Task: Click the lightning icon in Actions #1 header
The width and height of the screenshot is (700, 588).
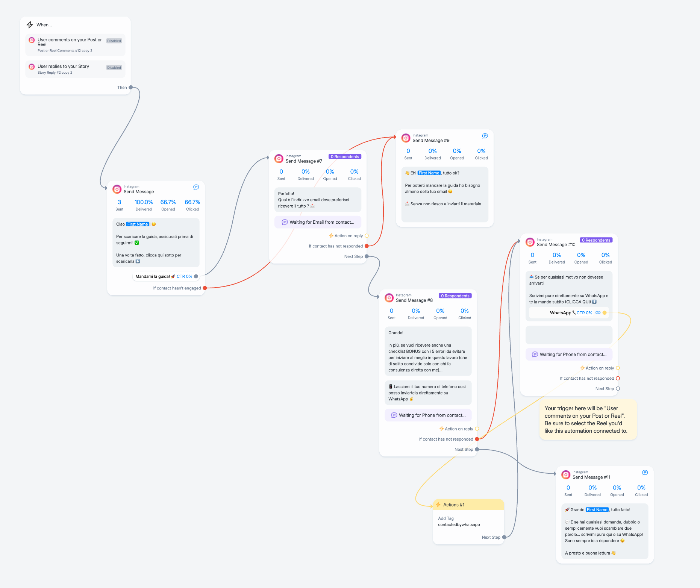Action: [x=438, y=505]
